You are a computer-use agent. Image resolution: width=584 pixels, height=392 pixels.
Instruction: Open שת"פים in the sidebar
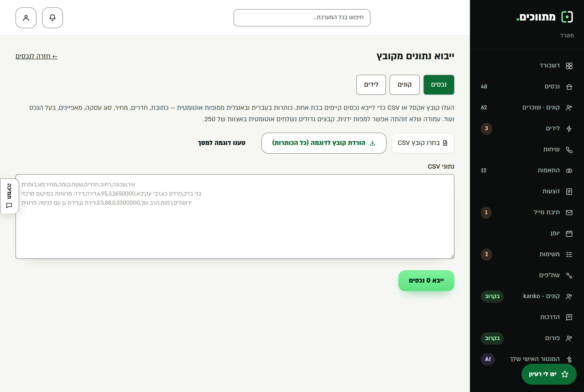(x=527, y=275)
